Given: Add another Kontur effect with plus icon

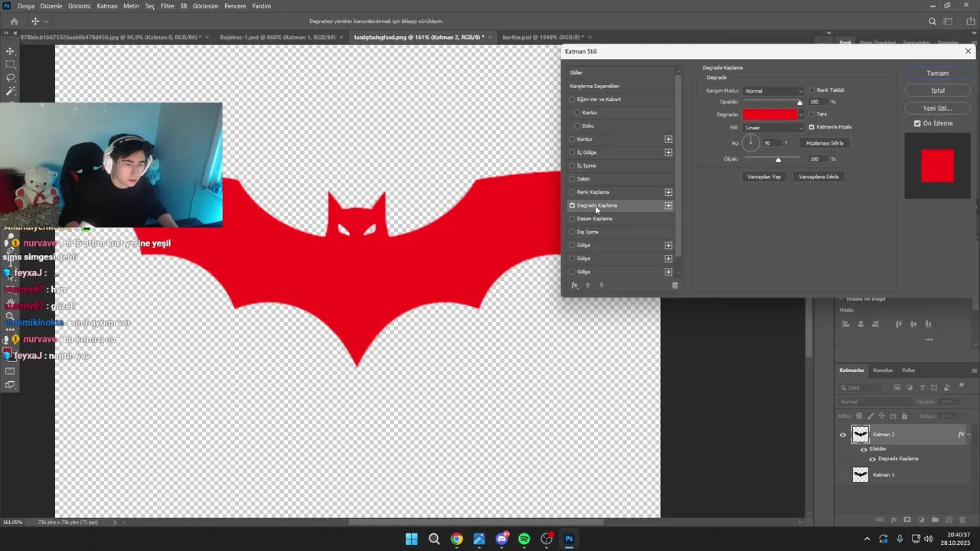Looking at the screenshot, I should click(x=668, y=139).
